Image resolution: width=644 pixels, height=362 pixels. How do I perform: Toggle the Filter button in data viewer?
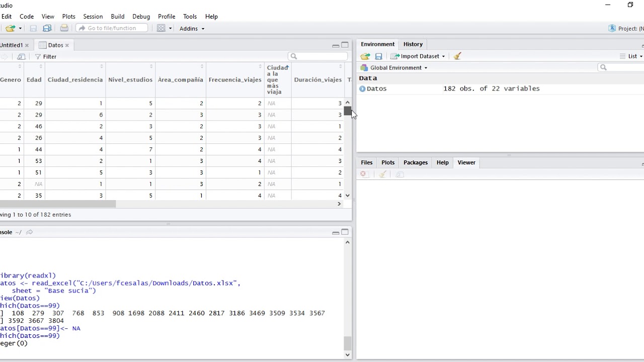click(45, 57)
